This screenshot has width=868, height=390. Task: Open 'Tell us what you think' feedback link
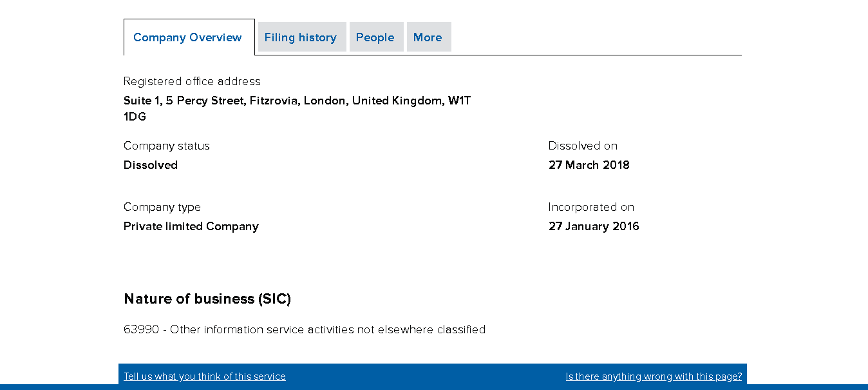205,376
